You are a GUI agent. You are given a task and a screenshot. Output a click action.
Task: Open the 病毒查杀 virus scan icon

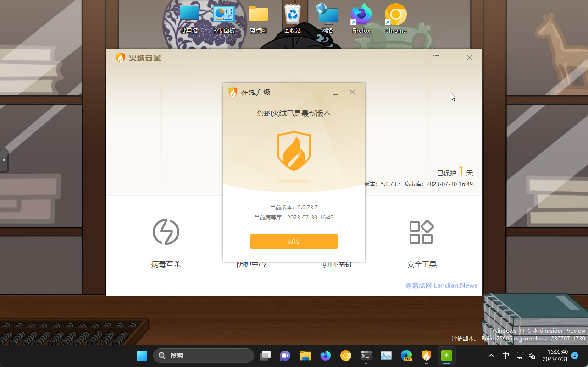(x=166, y=232)
